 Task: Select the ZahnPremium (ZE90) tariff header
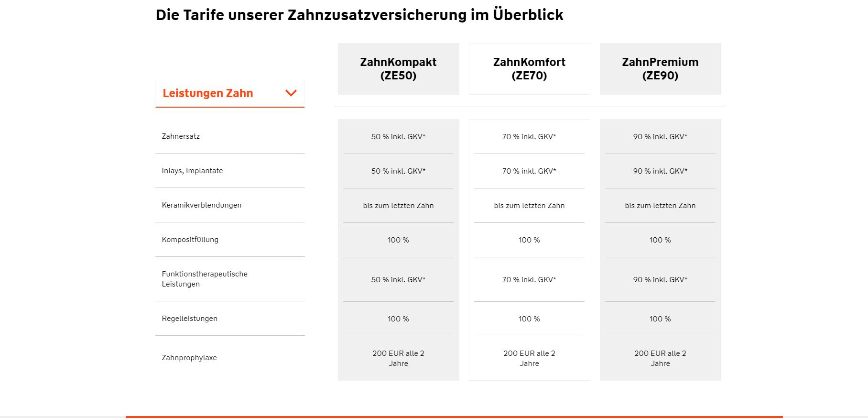660,69
